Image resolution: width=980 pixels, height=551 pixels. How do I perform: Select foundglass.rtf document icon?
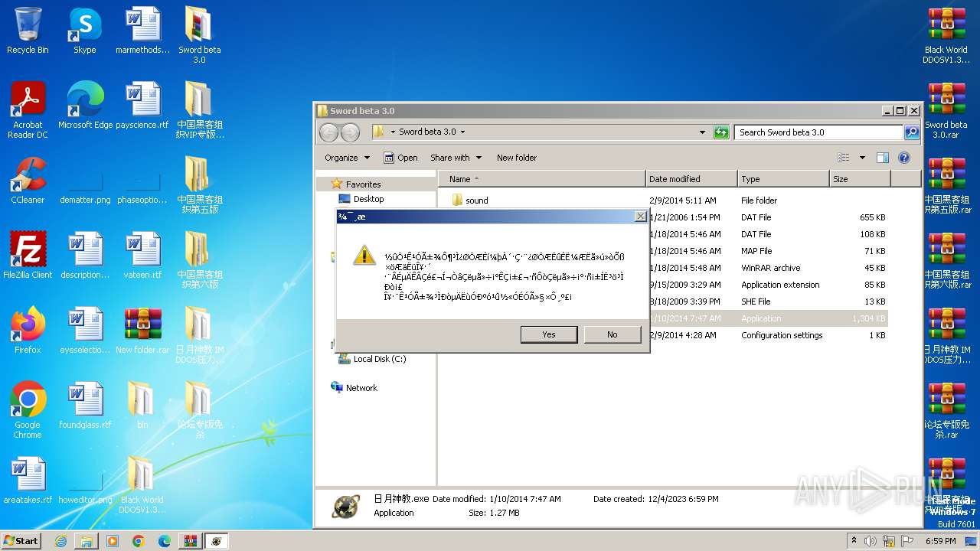(85, 406)
